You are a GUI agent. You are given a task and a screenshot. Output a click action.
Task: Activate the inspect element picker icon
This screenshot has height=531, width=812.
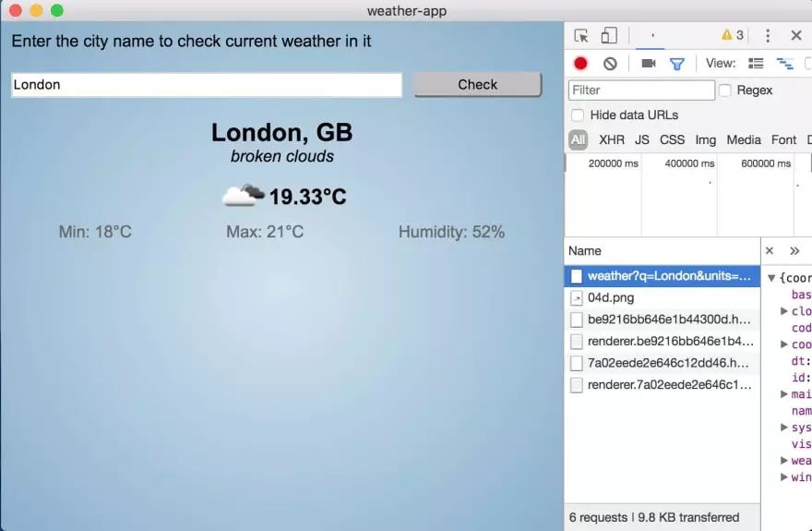click(581, 36)
